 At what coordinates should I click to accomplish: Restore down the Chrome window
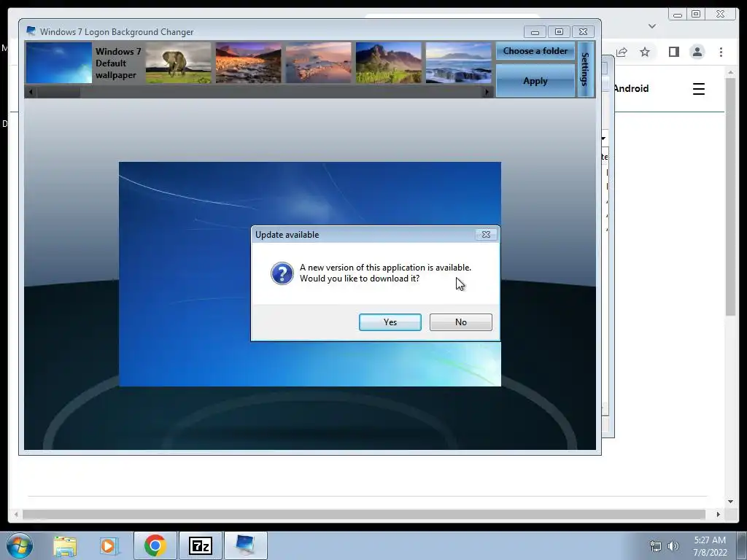(696, 15)
